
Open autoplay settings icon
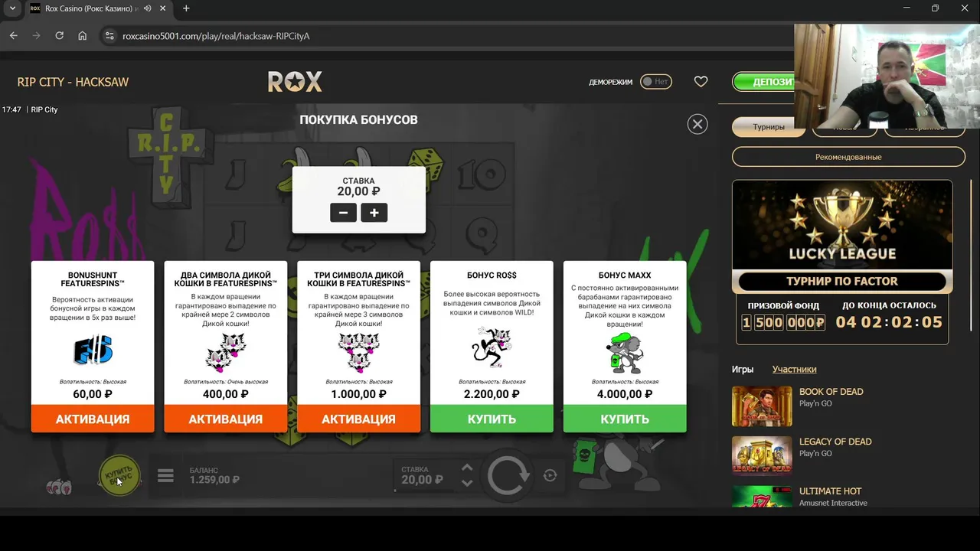pyautogui.click(x=550, y=476)
